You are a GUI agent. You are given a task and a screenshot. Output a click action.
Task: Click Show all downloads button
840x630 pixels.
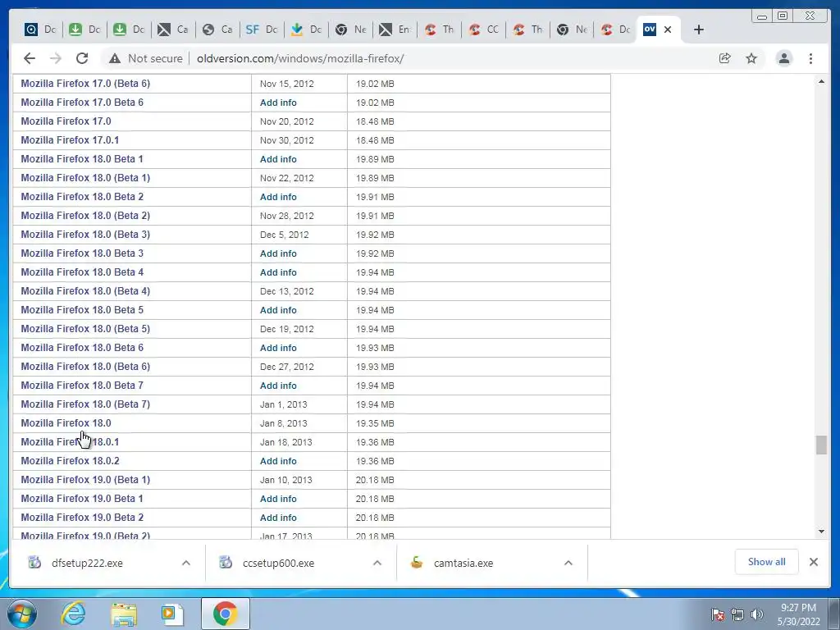click(x=767, y=561)
